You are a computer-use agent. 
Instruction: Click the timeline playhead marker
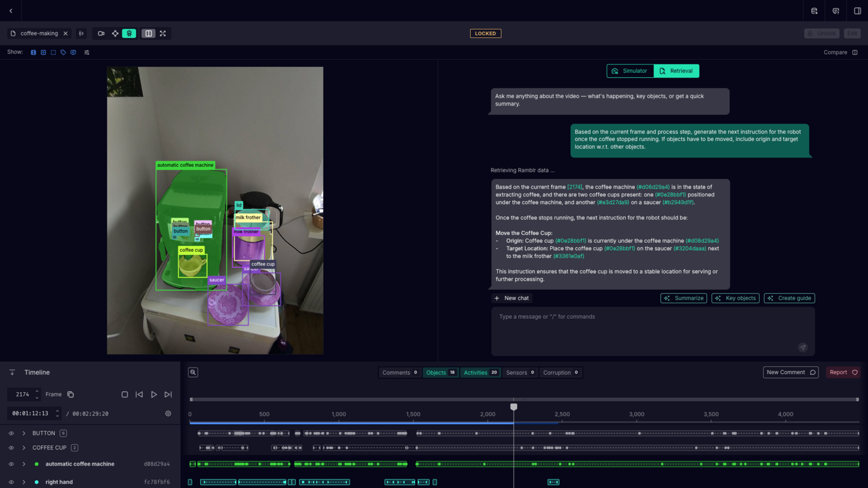514,407
